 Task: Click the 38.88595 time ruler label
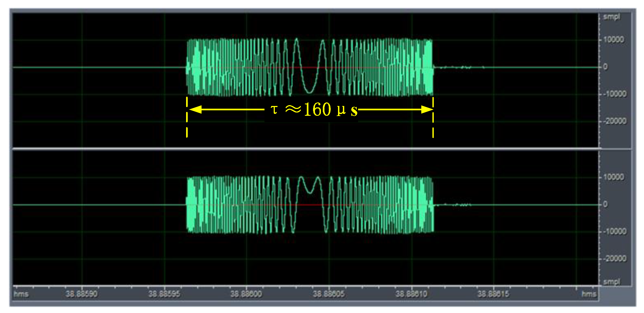(164, 294)
